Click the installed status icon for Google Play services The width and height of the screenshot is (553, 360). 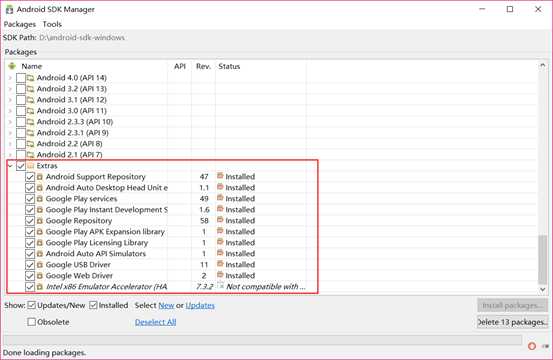coord(220,198)
